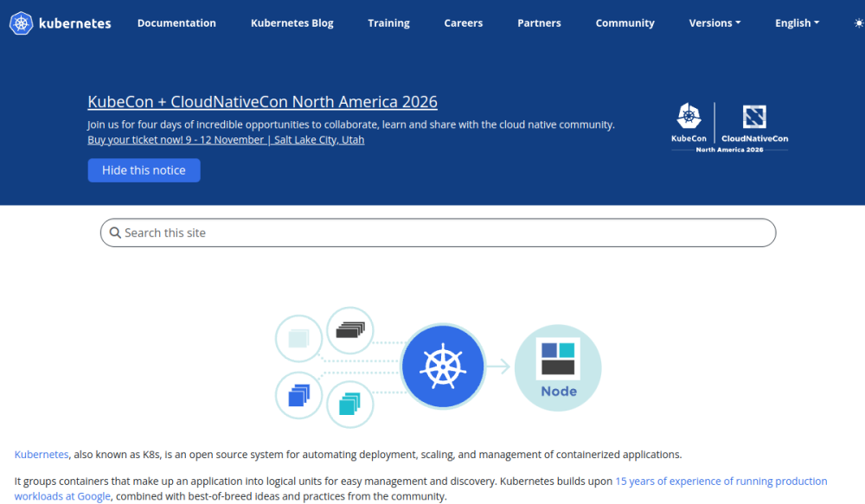
Task: Open the Training page
Action: [389, 23]
